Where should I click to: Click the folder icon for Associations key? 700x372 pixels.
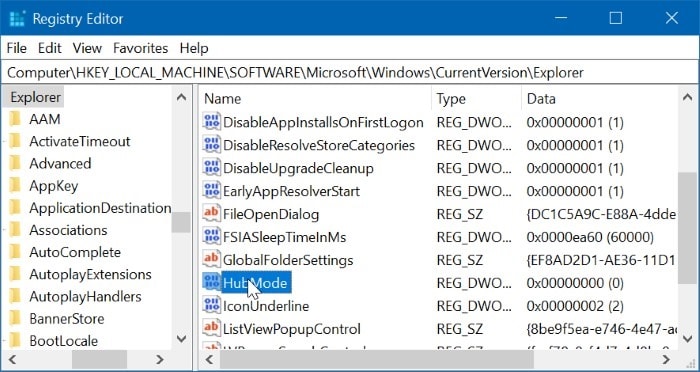(15, 230)
